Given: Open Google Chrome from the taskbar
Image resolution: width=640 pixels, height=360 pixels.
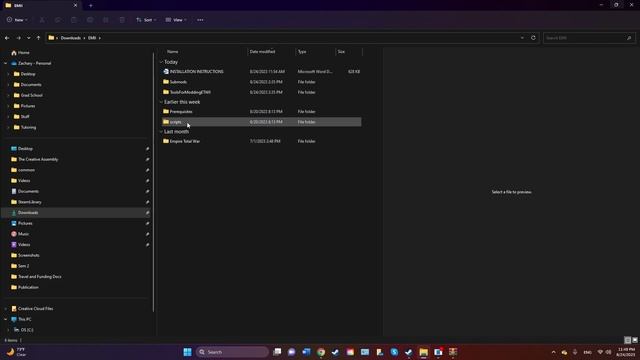Looking at the screenshot, I should pyautogui.click(x=321, y=352).
